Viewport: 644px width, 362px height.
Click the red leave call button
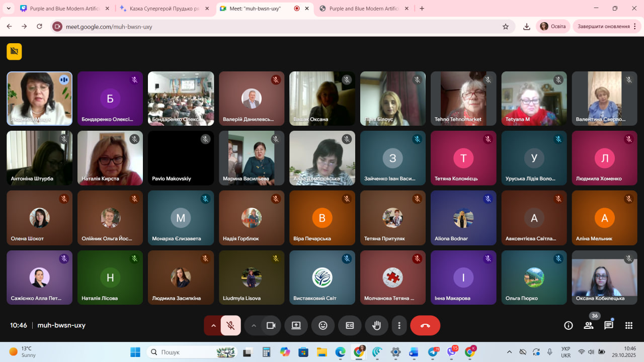point(425,325)
